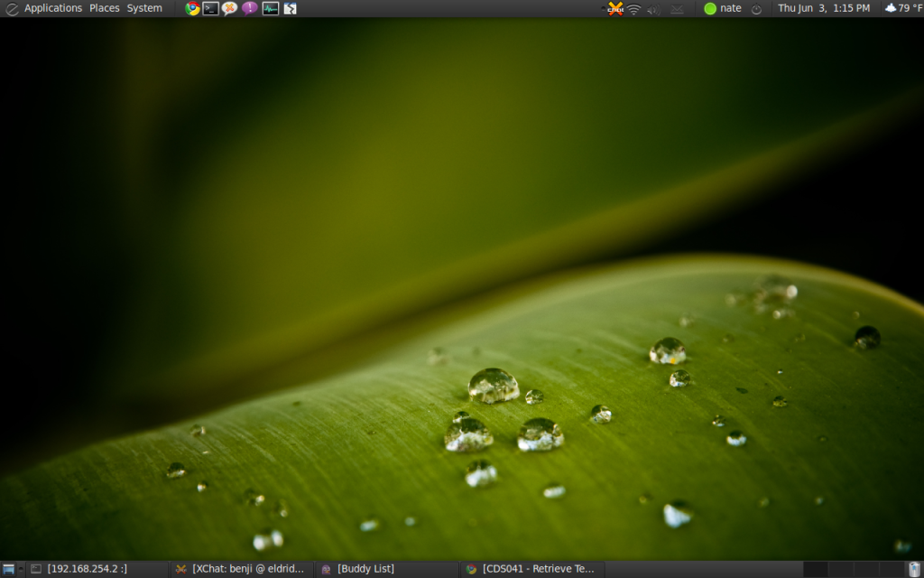This screenshot has width=924, height=578.
Task: Toggle the Show Desktop button
Action: (x=9, y=569)
